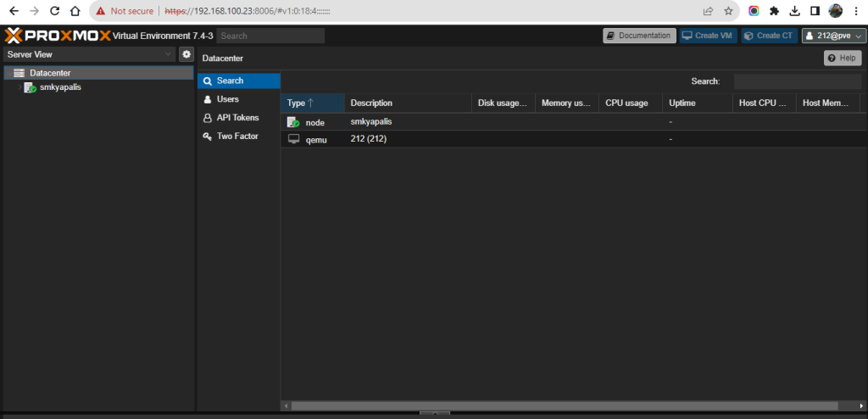The height and width of the screenshot is (419, 868).
Task: Click the Create VM button
Action: tap(707, 36)
